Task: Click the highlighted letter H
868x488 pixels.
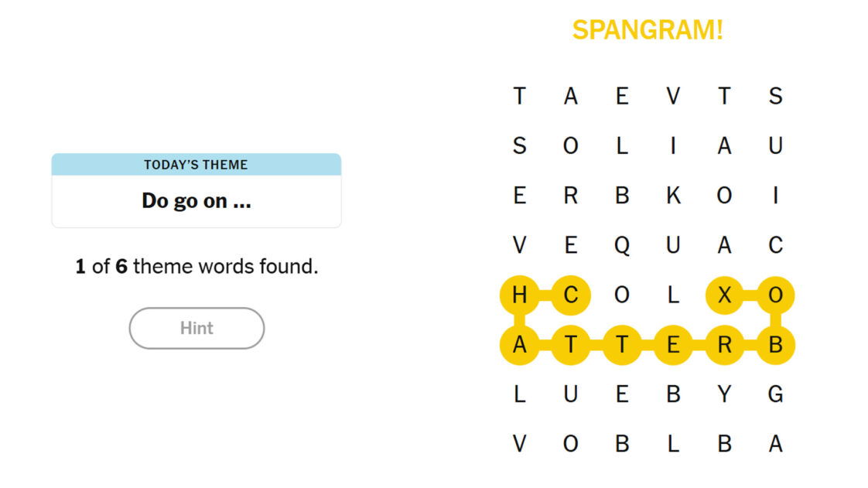Action: [x=519, y=295]
